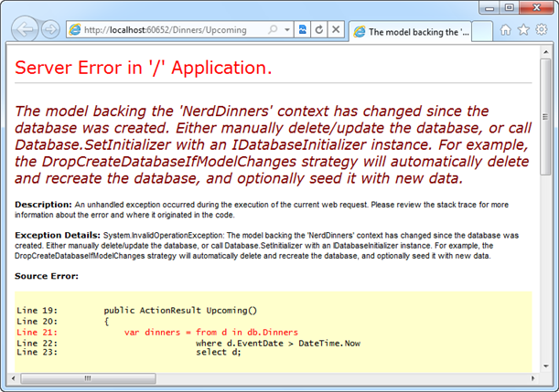
Task: Open Favorites star icon
Action: pos(523,30)
